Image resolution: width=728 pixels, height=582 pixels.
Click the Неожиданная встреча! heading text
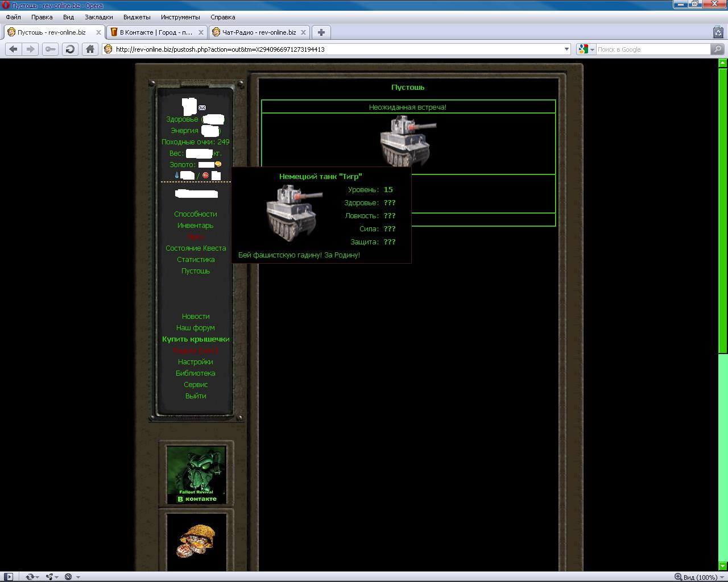[408, 107]
